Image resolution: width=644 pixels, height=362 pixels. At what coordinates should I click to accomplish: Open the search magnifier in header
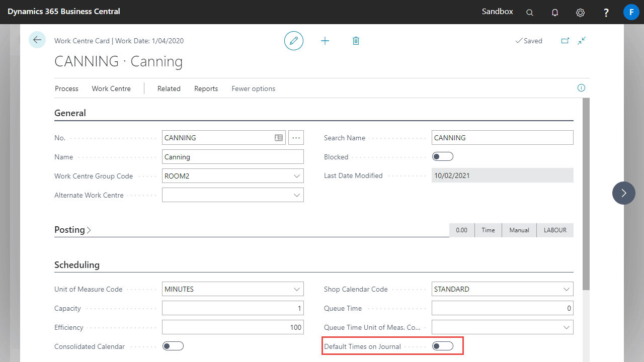(x=530, y=13)
